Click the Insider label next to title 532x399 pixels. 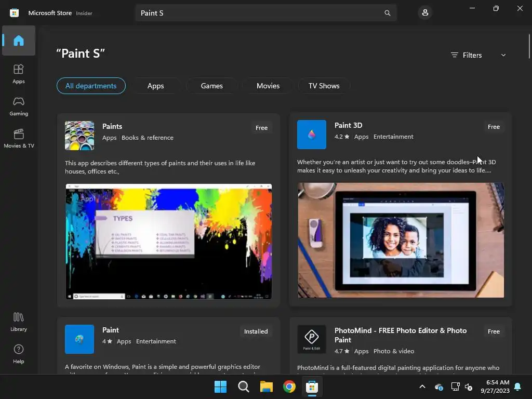point(84,13)
